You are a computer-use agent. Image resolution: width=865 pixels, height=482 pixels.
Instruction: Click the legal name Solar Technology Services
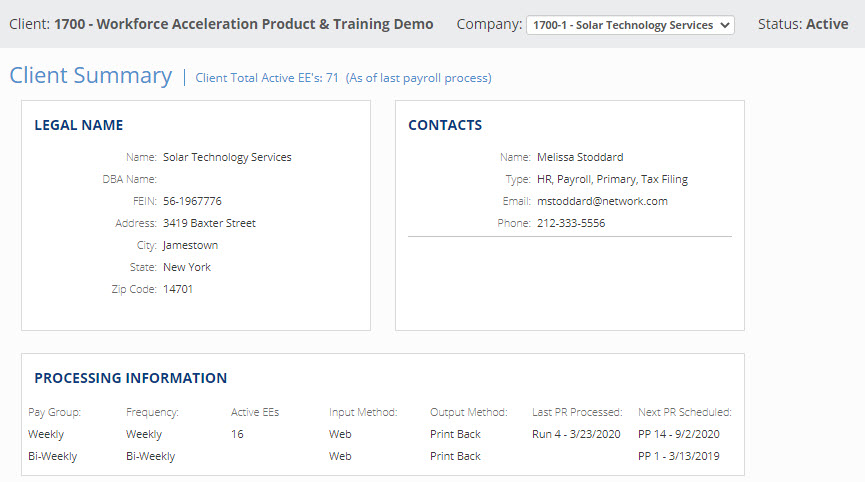pyautogui.click(x=227, y=157)
